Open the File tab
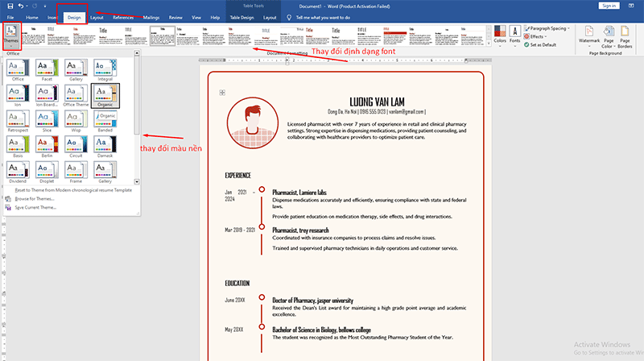Screen dimensions: 644x361 coord(10,18)
